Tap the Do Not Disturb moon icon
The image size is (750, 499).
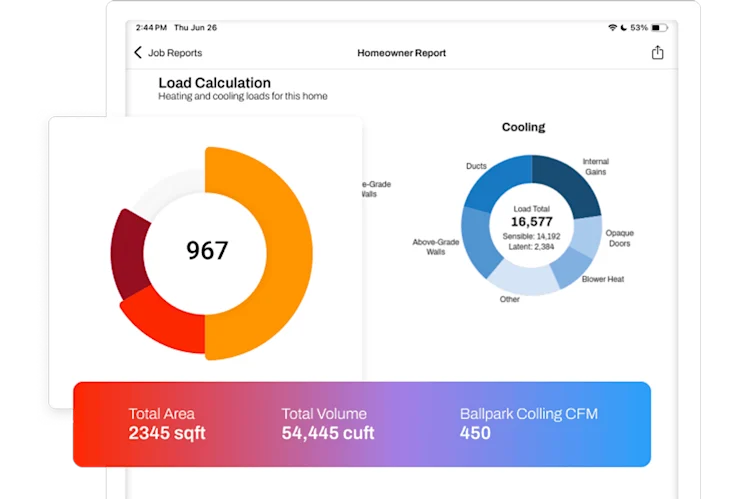(x=623, y=28)
